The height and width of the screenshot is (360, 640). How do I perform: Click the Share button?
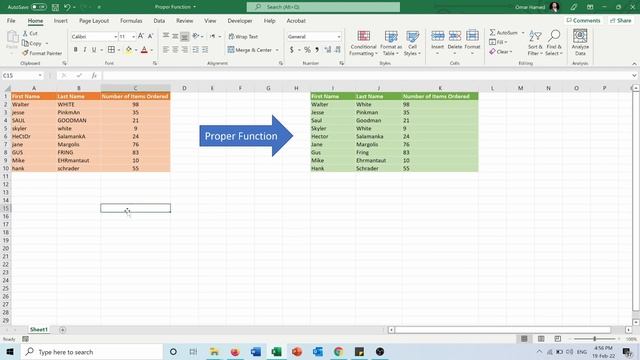(x=621, y=20)
